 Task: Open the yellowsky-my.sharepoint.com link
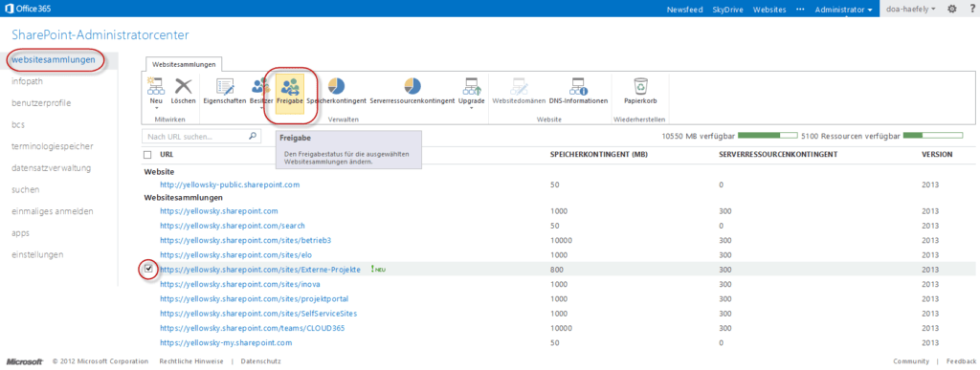226,343
